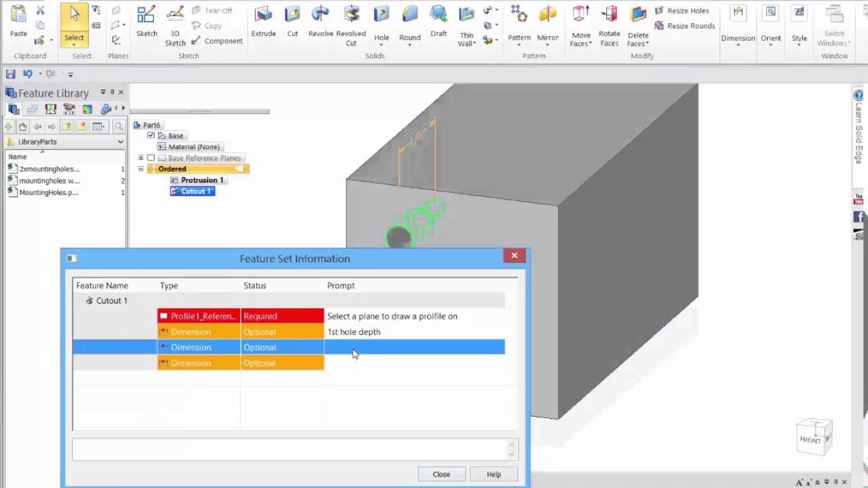Click the Status column header
The height and width of the screenshot is (488, 868).
coord(255,285)
